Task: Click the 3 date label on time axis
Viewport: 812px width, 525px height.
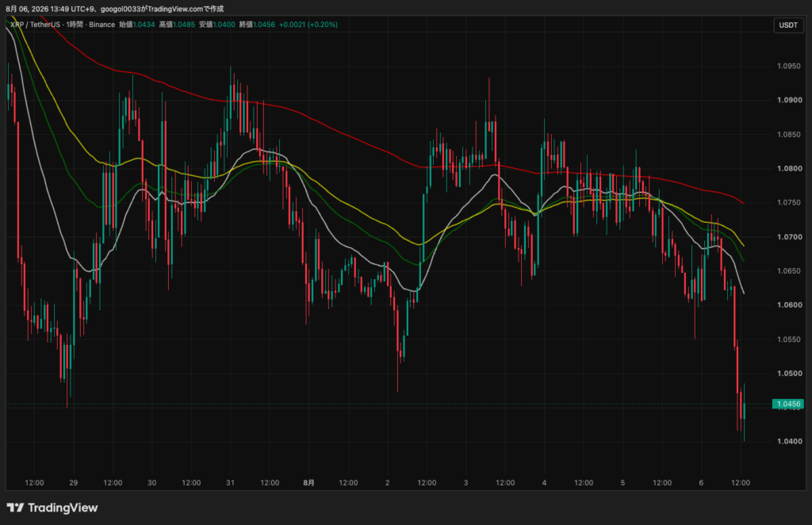Action: 465,482
